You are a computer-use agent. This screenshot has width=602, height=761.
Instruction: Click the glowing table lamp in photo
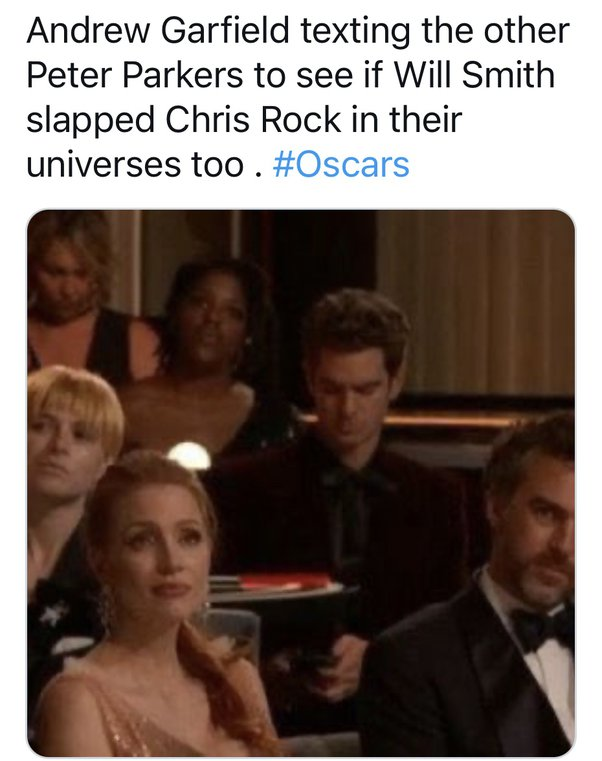[x=189, y=456]
